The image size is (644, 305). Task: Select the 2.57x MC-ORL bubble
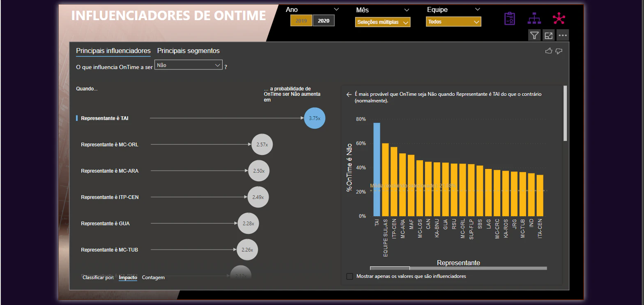click(x=262, y=145)
